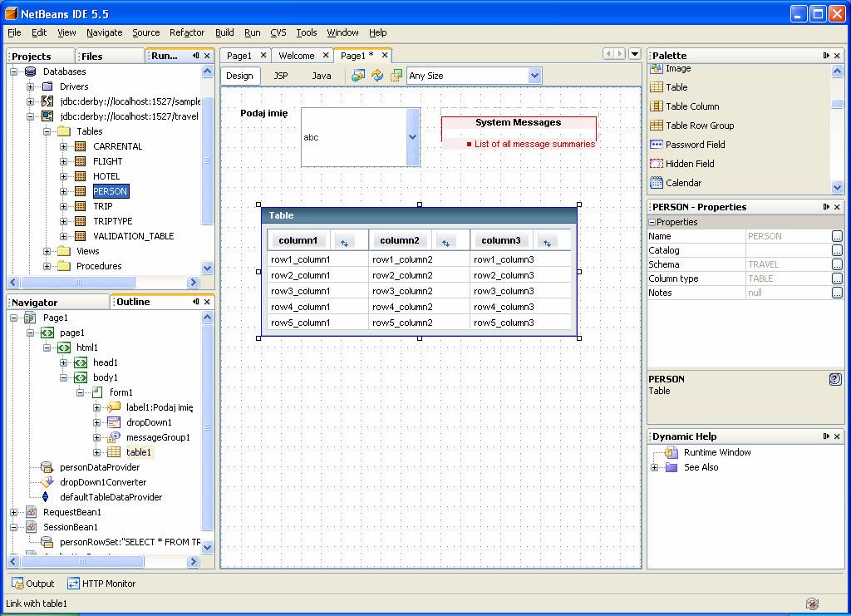Open the Schema property editor button
Image resolution: width=851 pixels, height=616 pixels.
coord(837,264)
